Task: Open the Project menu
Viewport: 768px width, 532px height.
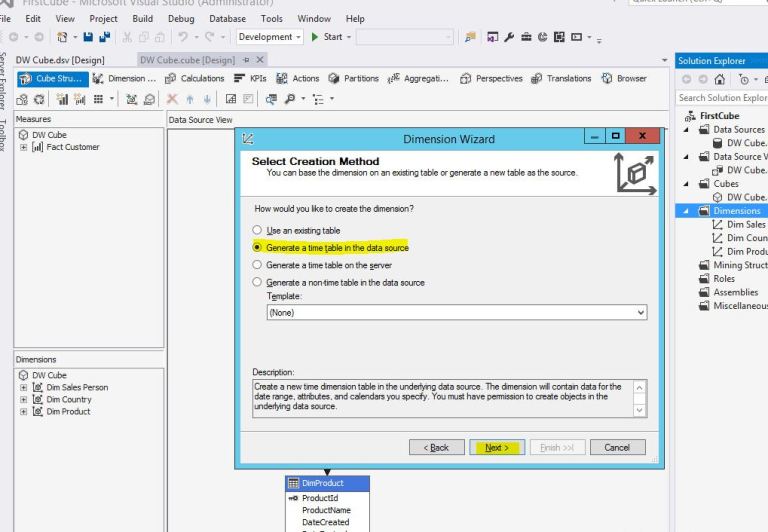Action: 103,19
